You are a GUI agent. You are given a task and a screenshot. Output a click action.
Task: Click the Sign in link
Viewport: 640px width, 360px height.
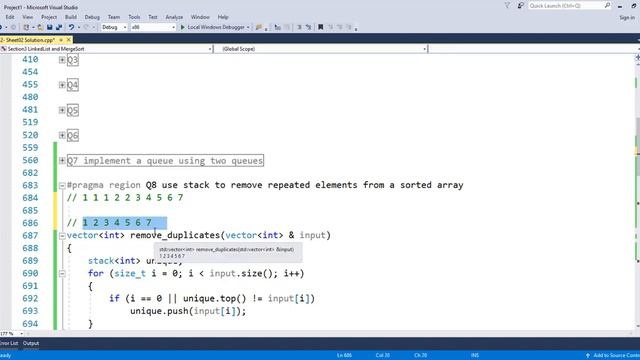click(627, 18)
